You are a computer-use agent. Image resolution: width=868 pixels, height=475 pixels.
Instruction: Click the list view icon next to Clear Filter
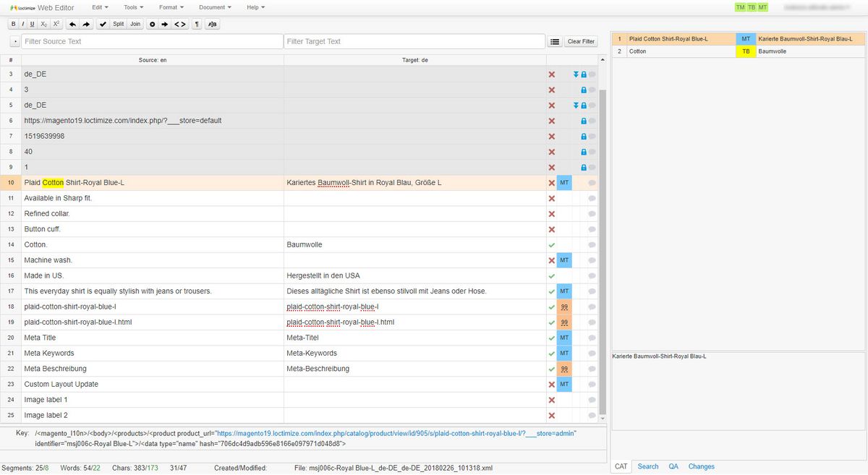tap(555, 41)
